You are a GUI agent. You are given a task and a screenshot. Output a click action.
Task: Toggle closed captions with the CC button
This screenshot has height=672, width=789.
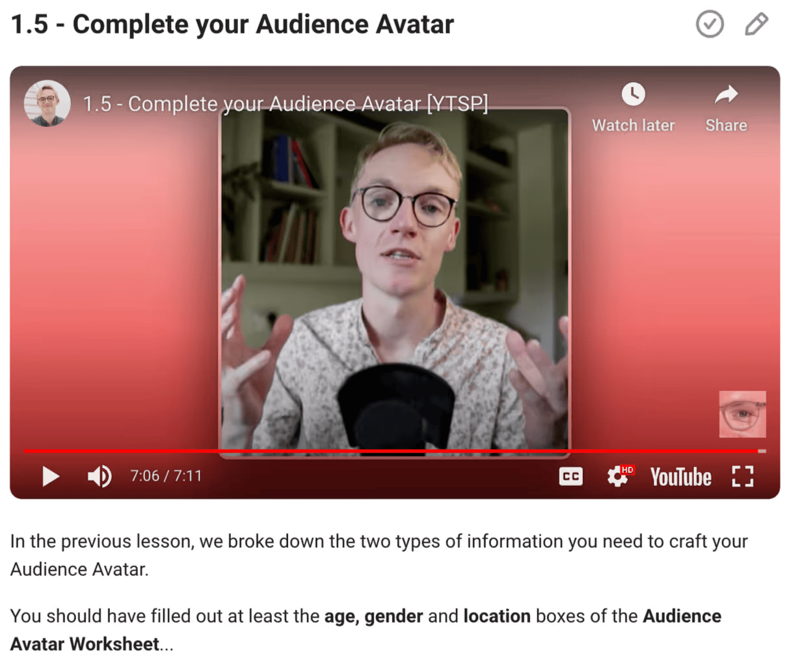570,477
